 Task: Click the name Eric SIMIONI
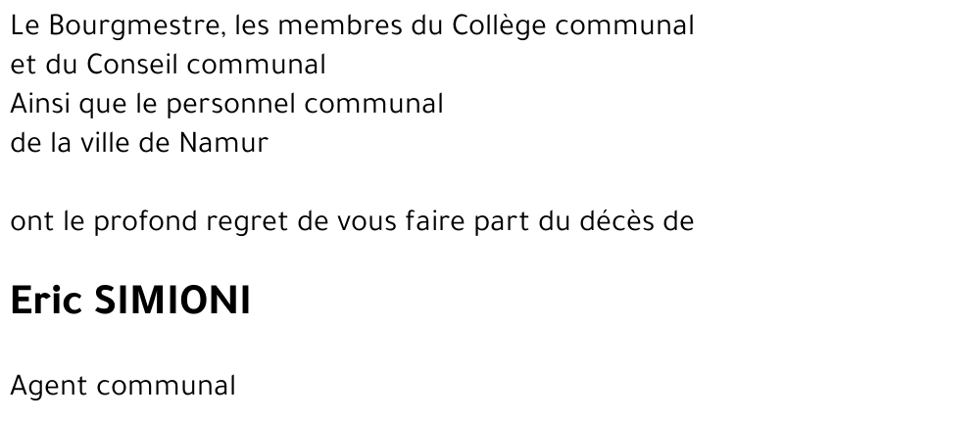pyautogui.click(x=130, y=301)
